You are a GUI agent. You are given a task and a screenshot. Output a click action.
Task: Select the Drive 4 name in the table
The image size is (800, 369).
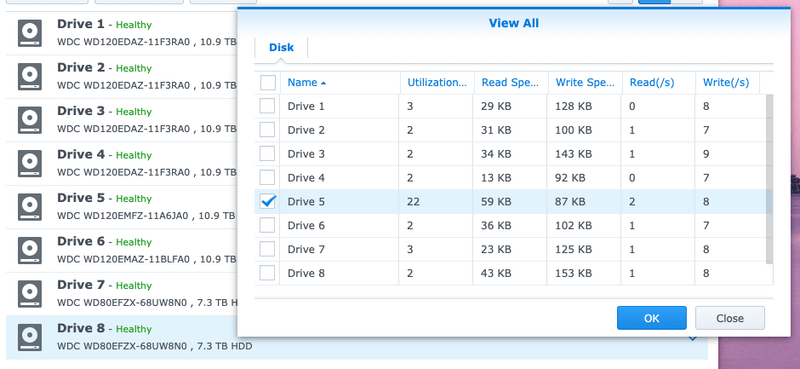[306, 178]
